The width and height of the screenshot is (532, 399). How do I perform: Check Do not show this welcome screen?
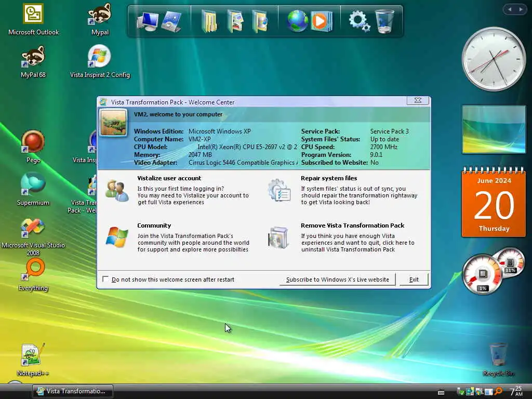click(105, 279)
